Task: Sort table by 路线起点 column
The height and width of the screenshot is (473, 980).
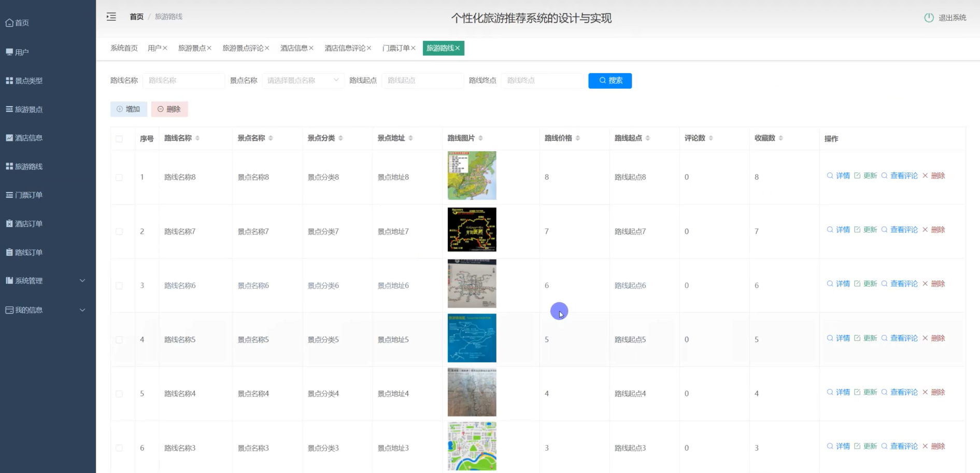Action: pos(648,138)
